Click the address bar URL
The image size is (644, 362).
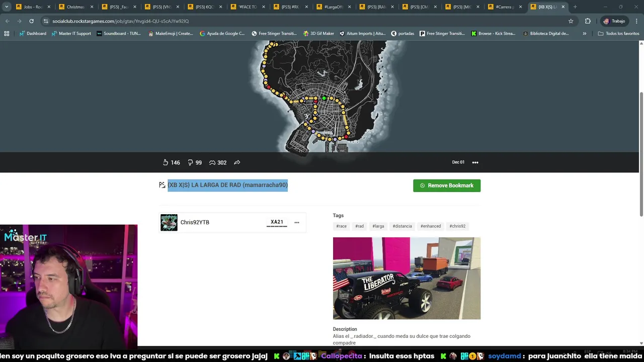[120, 21]
